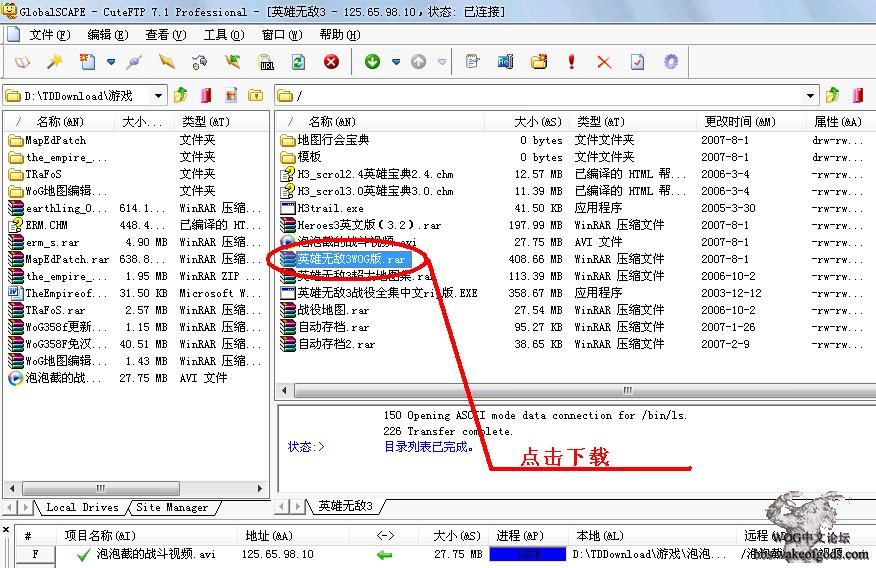Close the queue pane with X
The width and height of the screenshot is (876, 568).
pyautogui.click(x=6, y=529)
